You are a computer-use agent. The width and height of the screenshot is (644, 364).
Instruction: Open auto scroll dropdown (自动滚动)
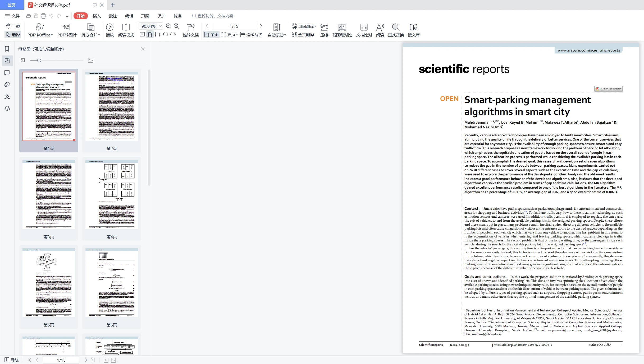click(x=277, y=30)
